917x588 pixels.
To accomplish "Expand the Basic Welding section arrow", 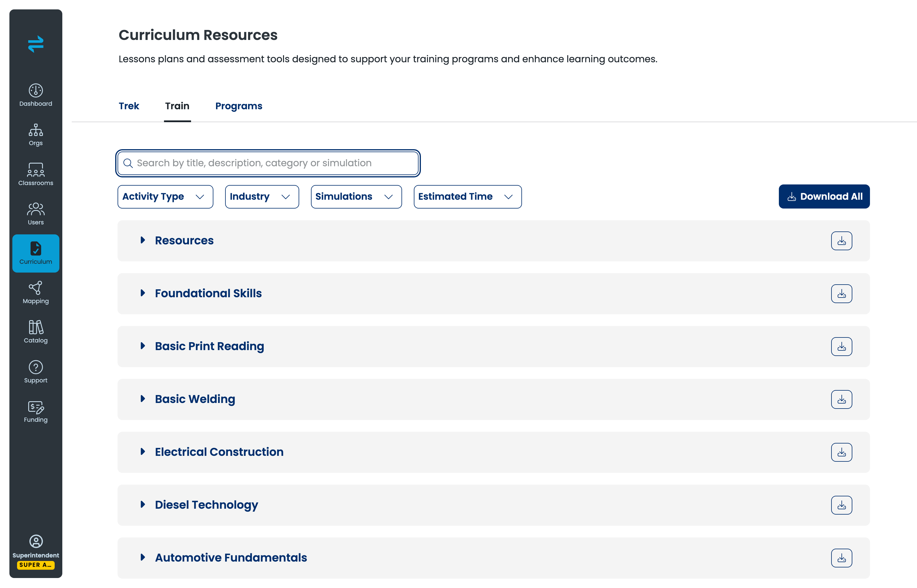I will (143, 399).
